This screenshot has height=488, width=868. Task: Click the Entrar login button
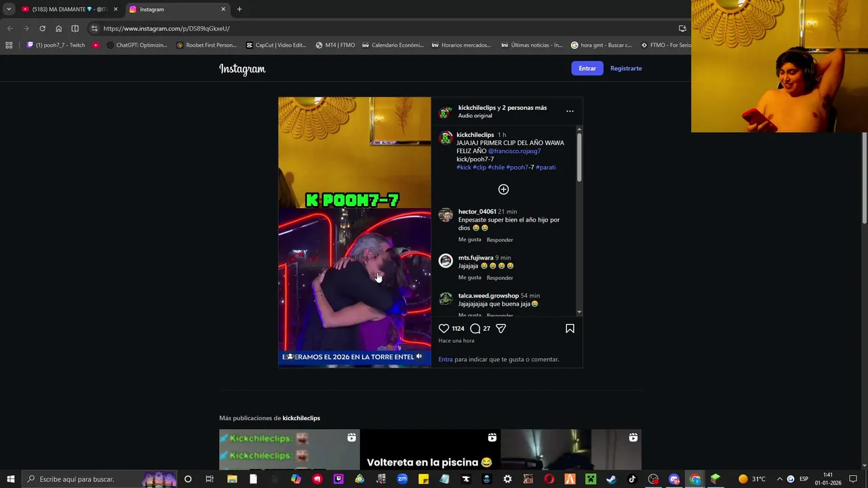(x=587, y=68)
